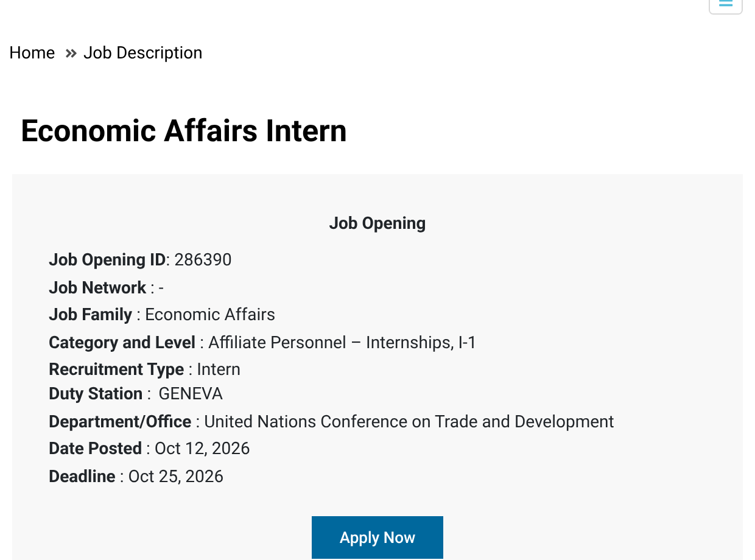Click the Apply Now button
The height and width of the screenshot is (560, 755).
coord(377,537)
